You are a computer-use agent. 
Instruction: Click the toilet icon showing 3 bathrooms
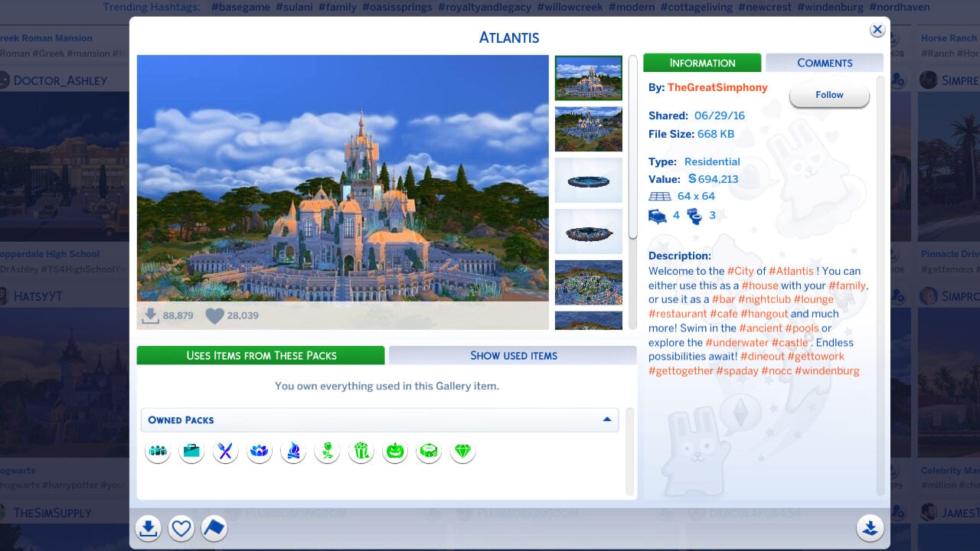click(694, 217)
